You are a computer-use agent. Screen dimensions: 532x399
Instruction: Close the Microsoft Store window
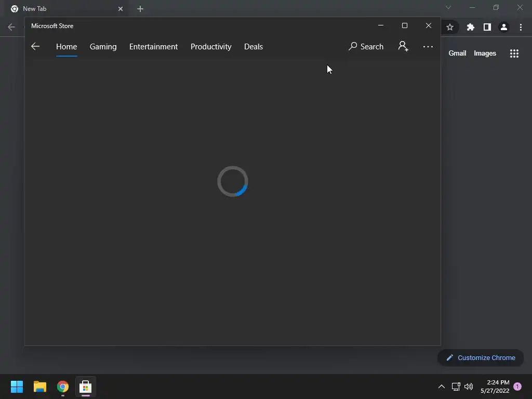(x=429, y=26)
